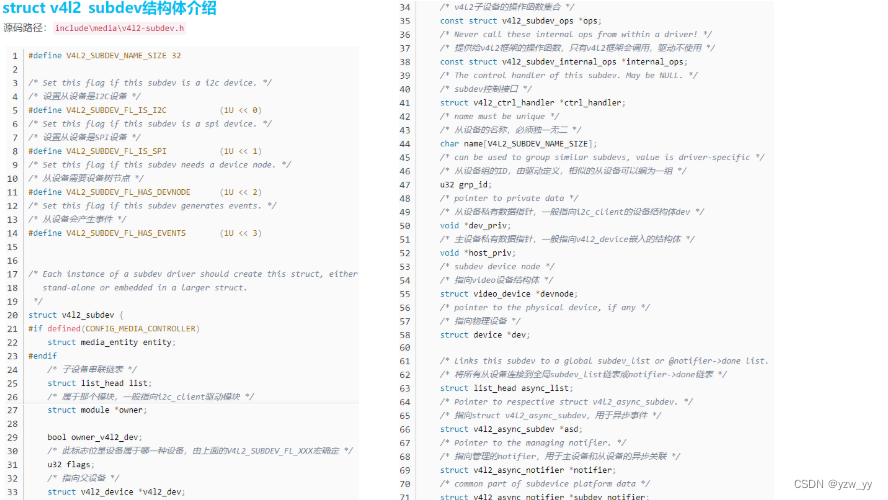Screen dimensions: 888x500
Task: Click the comment "common part of subdevice platform data"
Action: point(545,484)
